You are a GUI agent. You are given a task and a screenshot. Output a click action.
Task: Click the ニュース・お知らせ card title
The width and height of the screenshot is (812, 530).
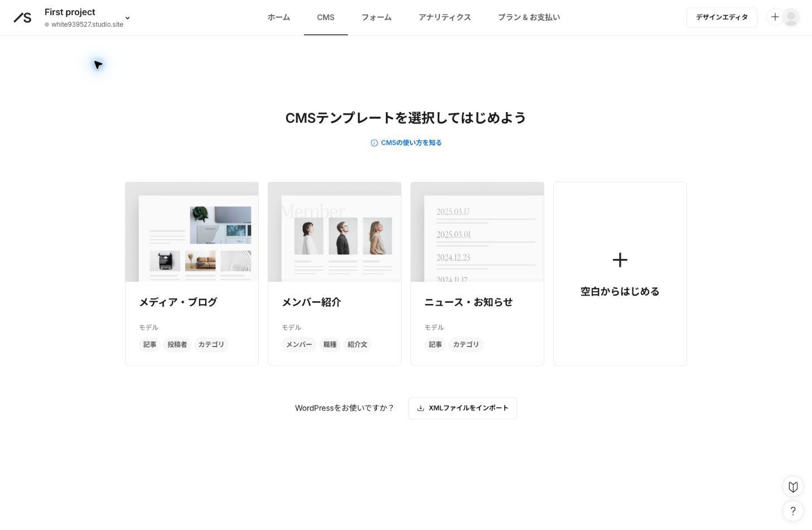coord(468,302)
